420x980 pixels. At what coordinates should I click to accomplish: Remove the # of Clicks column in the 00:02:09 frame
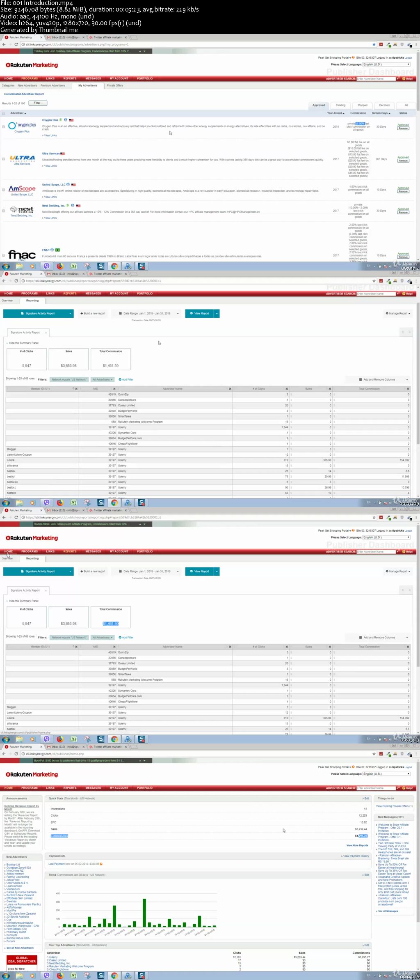pos(287,389)
